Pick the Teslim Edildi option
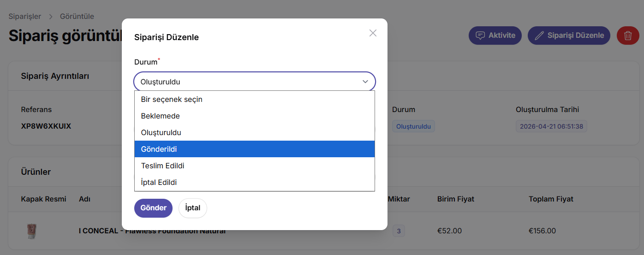 (x=255, y=166)
